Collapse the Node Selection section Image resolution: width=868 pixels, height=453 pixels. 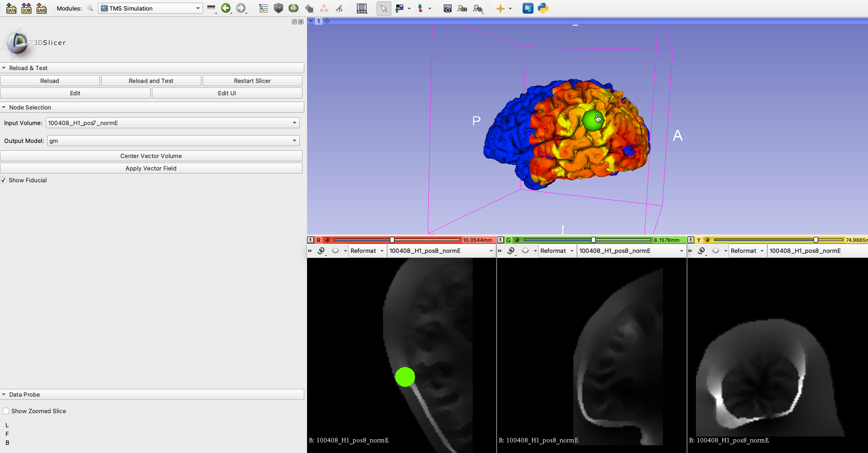tap(4, 107)
